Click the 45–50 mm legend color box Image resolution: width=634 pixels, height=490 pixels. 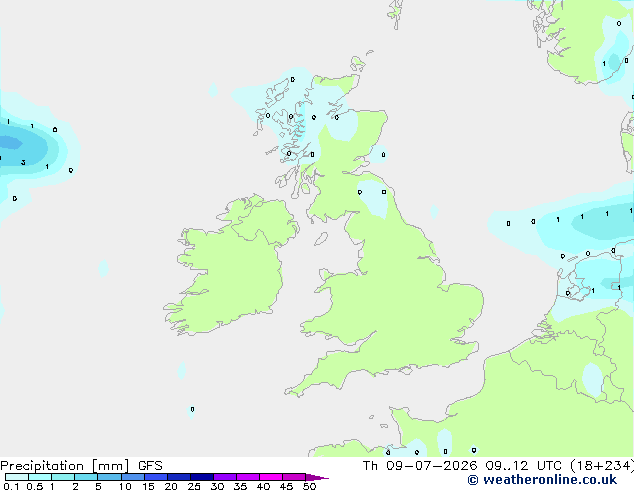(x=294, y=477)
